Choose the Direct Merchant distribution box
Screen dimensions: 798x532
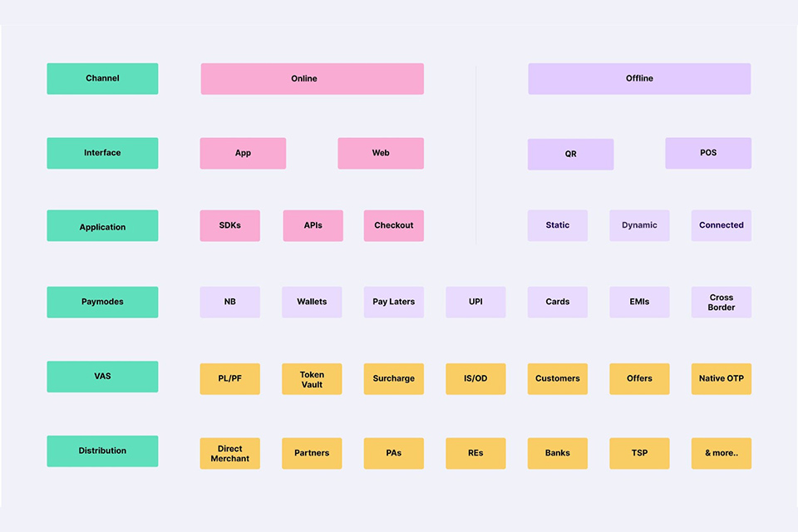tap(229, 453)
